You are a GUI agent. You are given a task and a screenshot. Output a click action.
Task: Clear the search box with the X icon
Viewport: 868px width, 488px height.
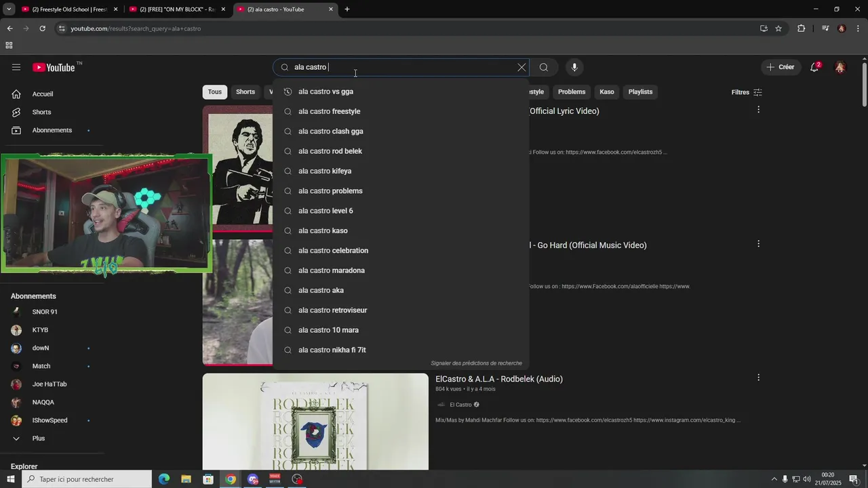tap(521, 67)
